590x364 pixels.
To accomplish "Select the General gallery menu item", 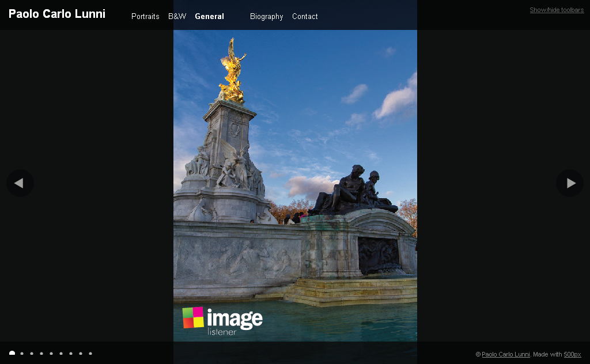I will click(x=210, y=17).
